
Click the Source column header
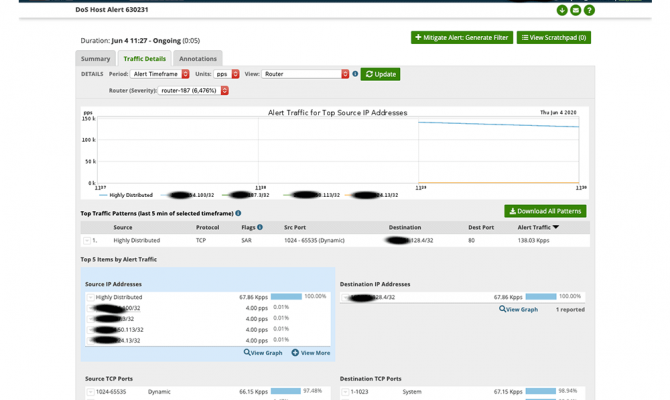pyautogui.click(x=123, y=227)
